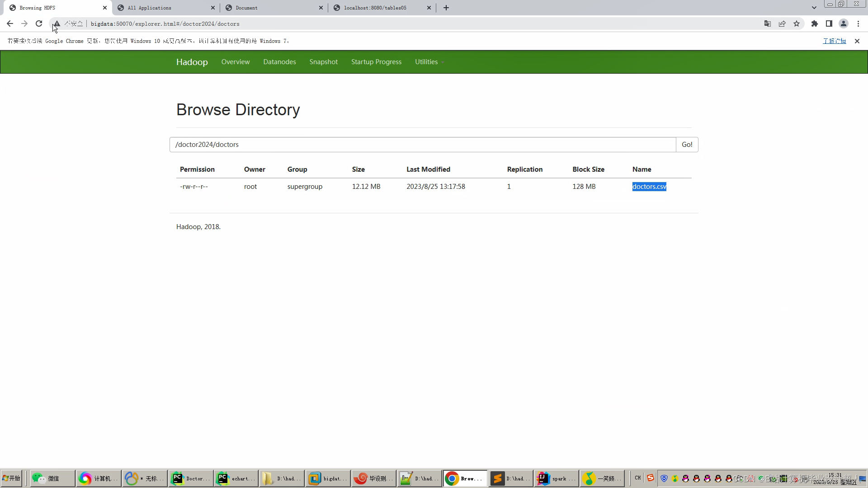
Task: Click the share page icon
Action: tap(782, 23)
